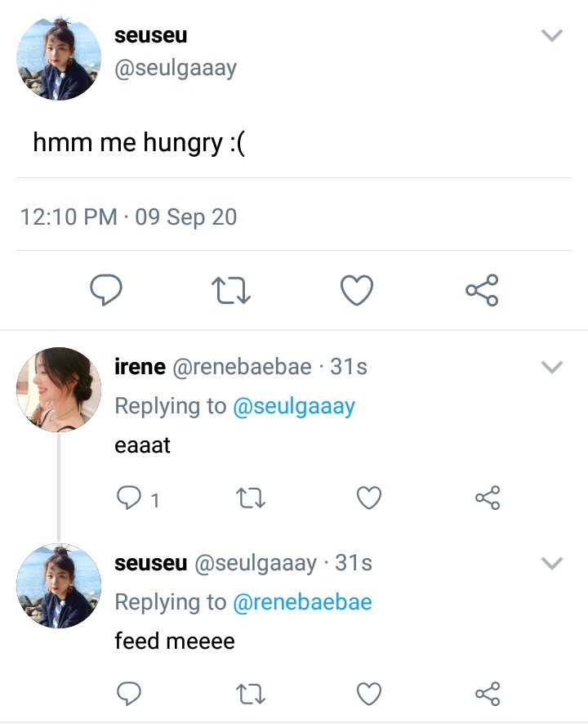Like irene's "eaaat" reply

pos(369,498)
